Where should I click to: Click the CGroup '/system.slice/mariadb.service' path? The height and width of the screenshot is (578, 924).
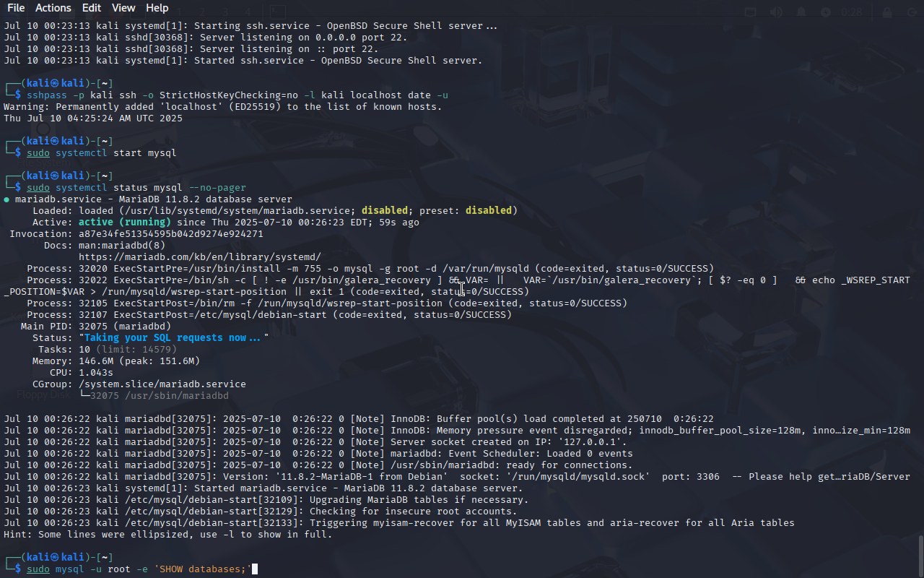pyautogui.click(x=162, y=384)
